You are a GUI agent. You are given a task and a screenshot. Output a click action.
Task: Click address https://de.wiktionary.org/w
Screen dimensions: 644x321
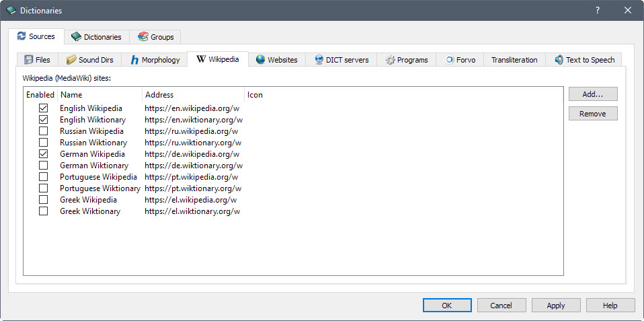[x=194, y=166]
